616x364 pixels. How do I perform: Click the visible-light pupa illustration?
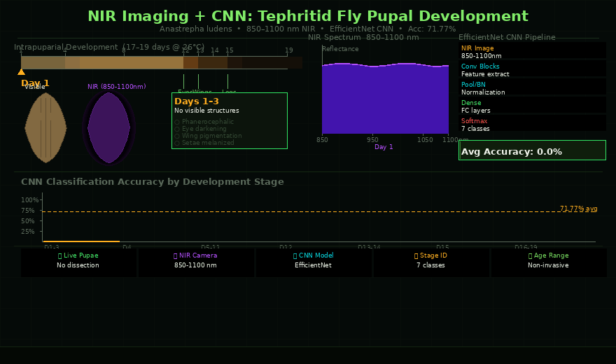click(x=45, y=127)
